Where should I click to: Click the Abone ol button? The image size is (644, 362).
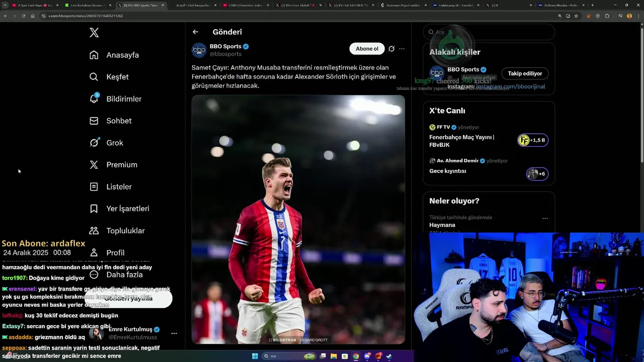tap(367, 49)
